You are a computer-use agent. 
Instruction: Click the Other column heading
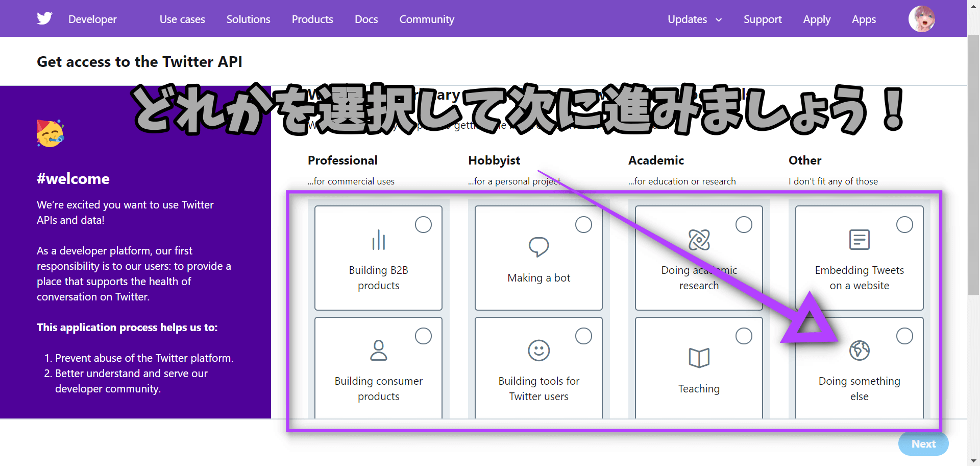[x=805, y=160]
